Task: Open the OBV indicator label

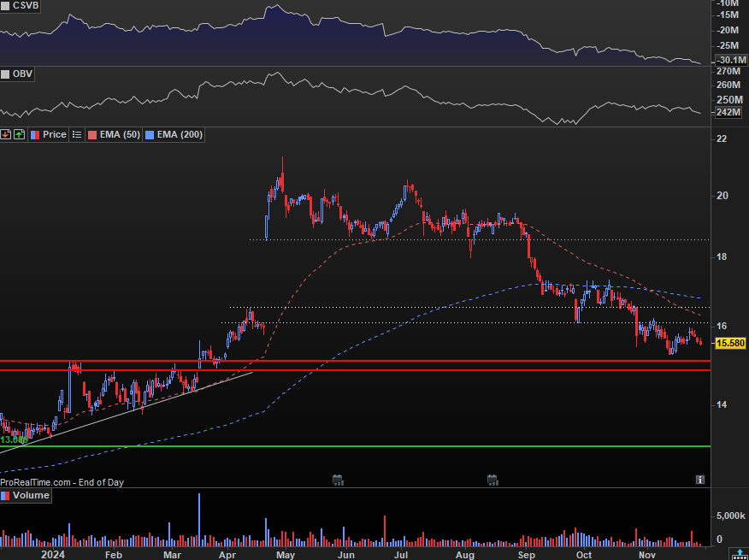Action: tap(21, 74)
